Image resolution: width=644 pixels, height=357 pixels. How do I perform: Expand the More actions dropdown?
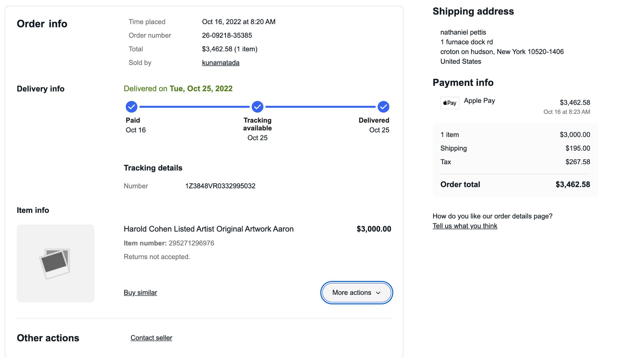click(x=357, y=293)
